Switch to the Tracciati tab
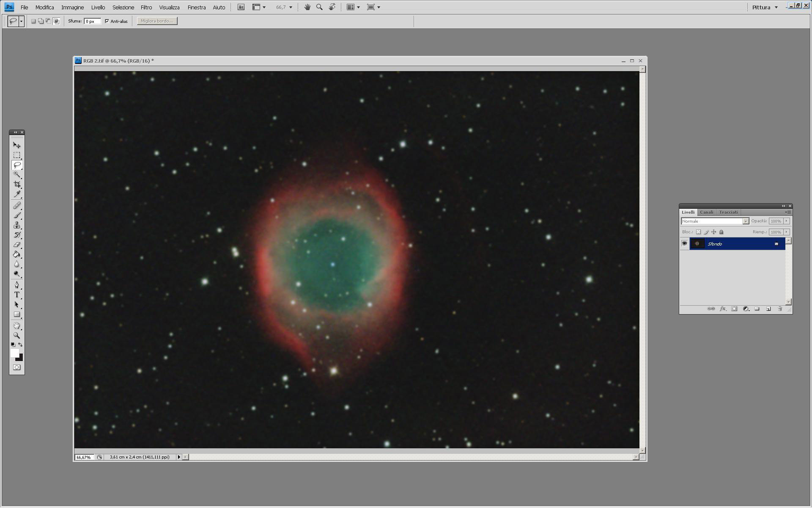Viewport: 812px width, 508px height. 728,212
